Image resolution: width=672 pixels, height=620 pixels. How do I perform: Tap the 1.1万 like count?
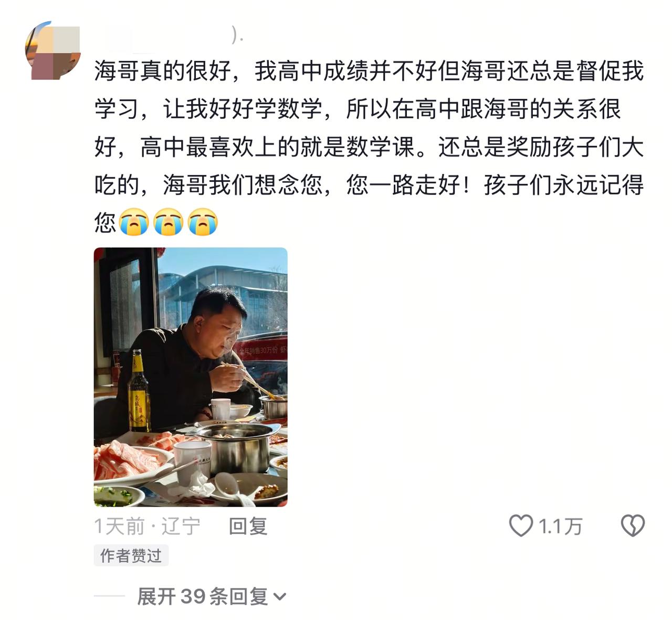tap(561, 526)
